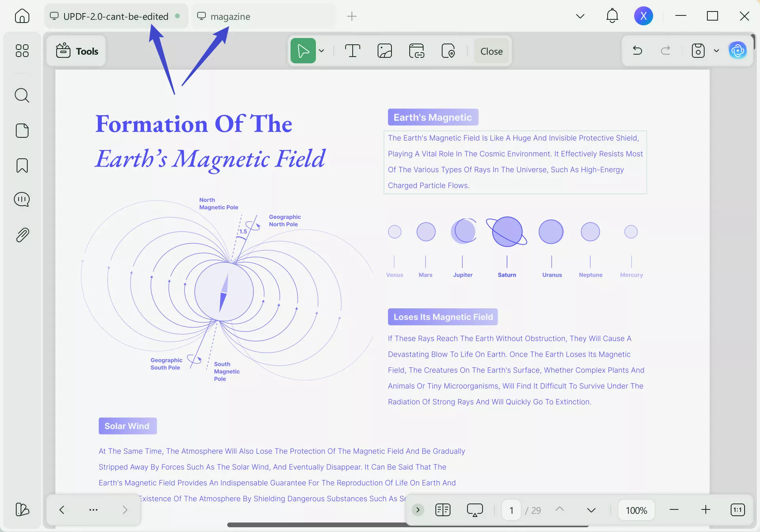Viewport: 760px width, 532px height.
Task: Expand the save options dropdown arrow
Action: (x=716, y=51)
